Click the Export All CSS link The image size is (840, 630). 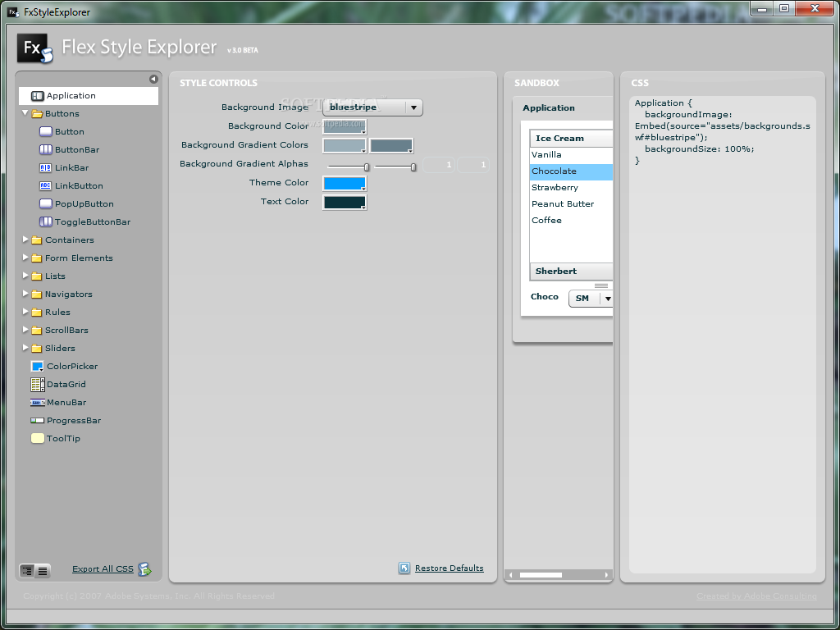(x=103, y=569)
